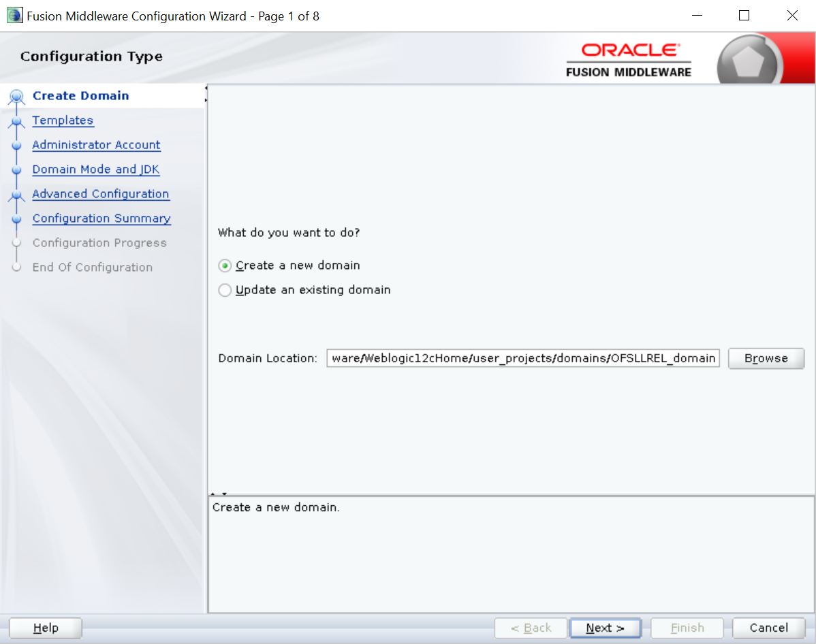The width and height of the screenshot is (816, 644).
Task: Jump to the Administrator Account step
Action: click(96, 144)
